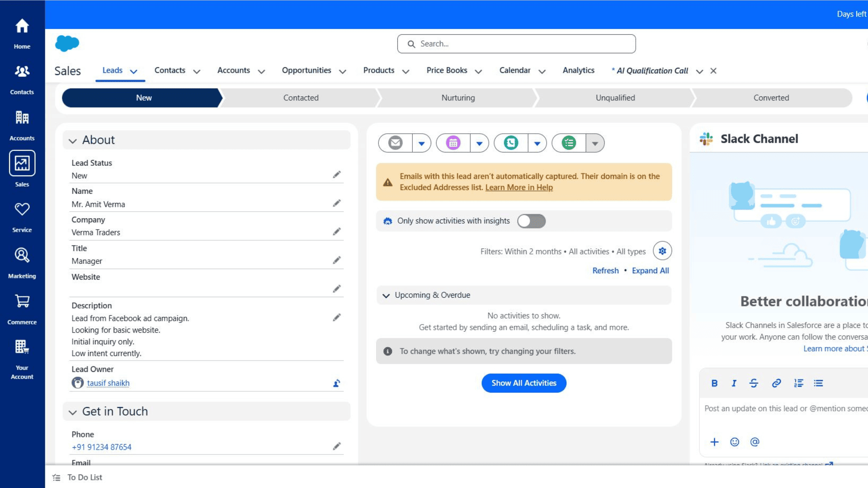Open Leads tab dropdown chevron

(133, 71)
